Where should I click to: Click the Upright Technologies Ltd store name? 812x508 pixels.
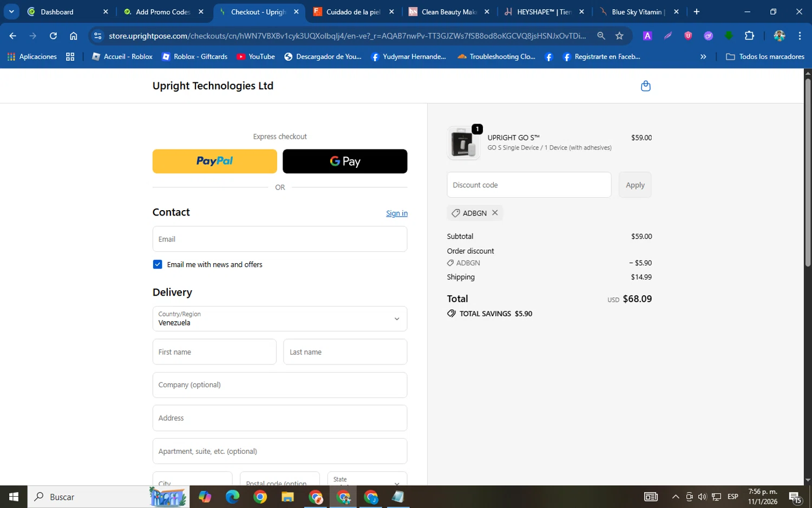pos(213,86)
